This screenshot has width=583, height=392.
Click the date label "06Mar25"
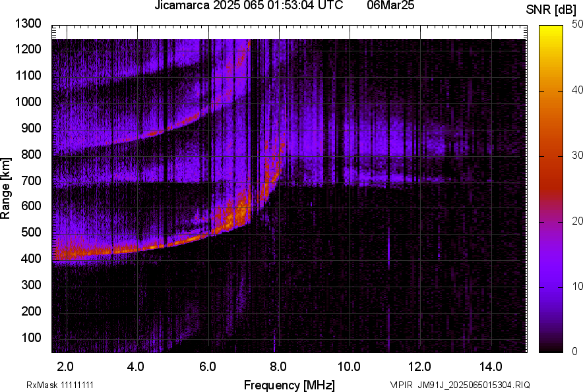pos(390,5)
